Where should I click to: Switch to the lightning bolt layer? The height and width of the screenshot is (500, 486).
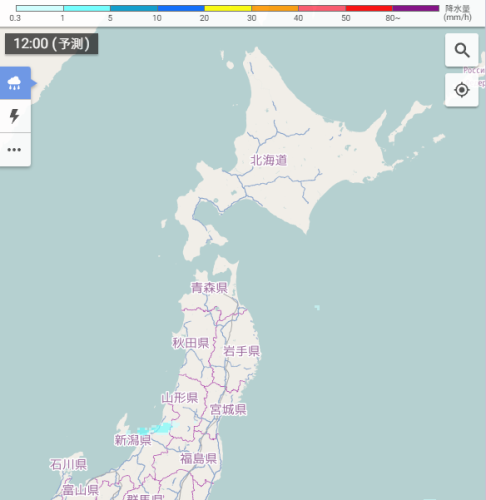tap(15, 116)
